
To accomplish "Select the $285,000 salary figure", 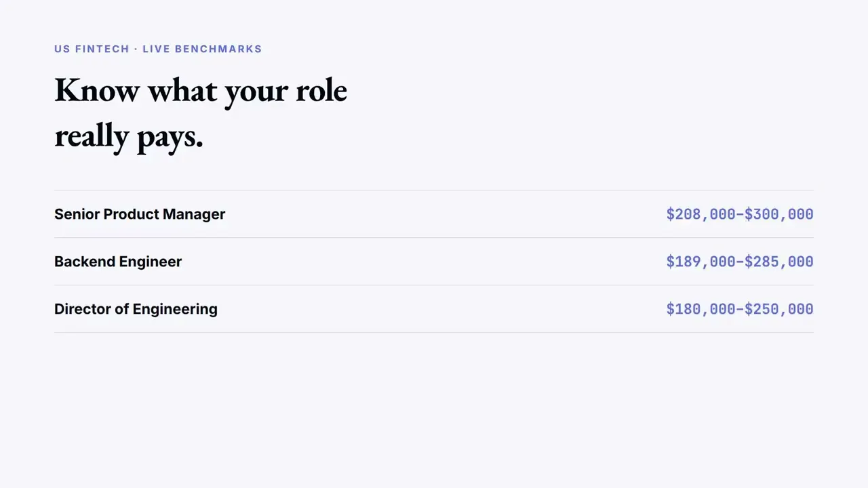I will [779, 262].
